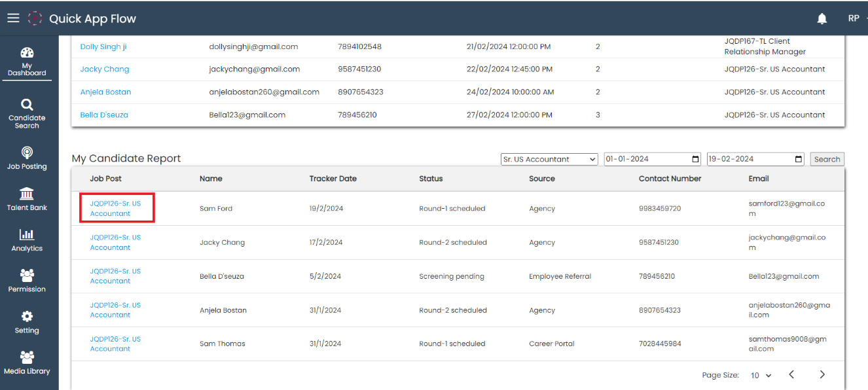
Task: Open Dolly Singh ji candidate link
Action: (x=103, y=46)
